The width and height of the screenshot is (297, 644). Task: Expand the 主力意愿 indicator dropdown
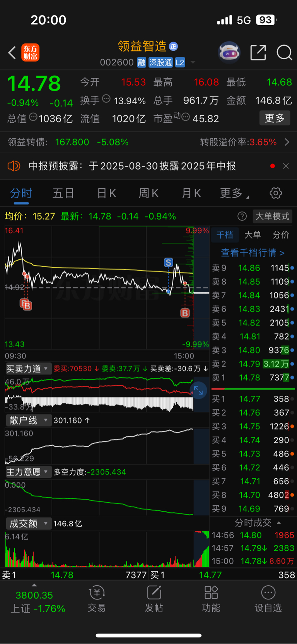tap(28, 472)
